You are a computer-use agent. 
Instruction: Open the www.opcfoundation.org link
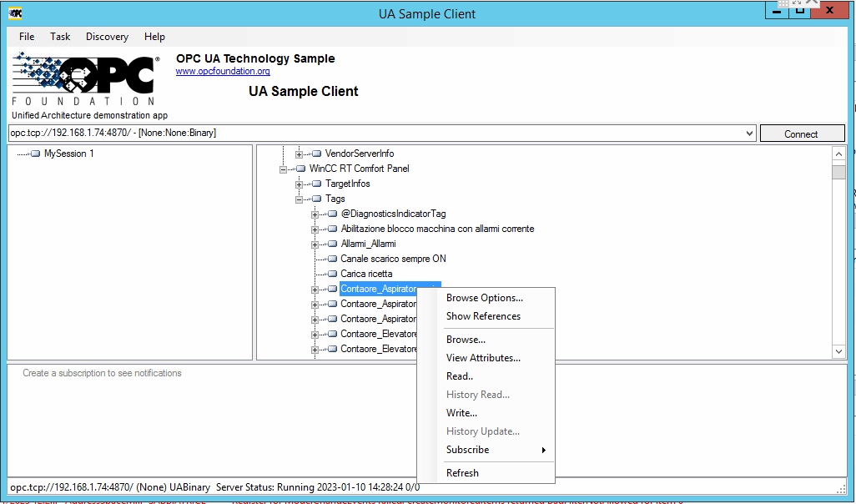click(x=223, y=72)
